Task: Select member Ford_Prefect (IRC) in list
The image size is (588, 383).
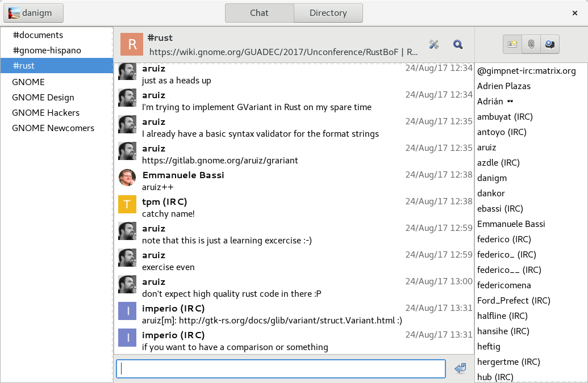Action: [514, 301]
